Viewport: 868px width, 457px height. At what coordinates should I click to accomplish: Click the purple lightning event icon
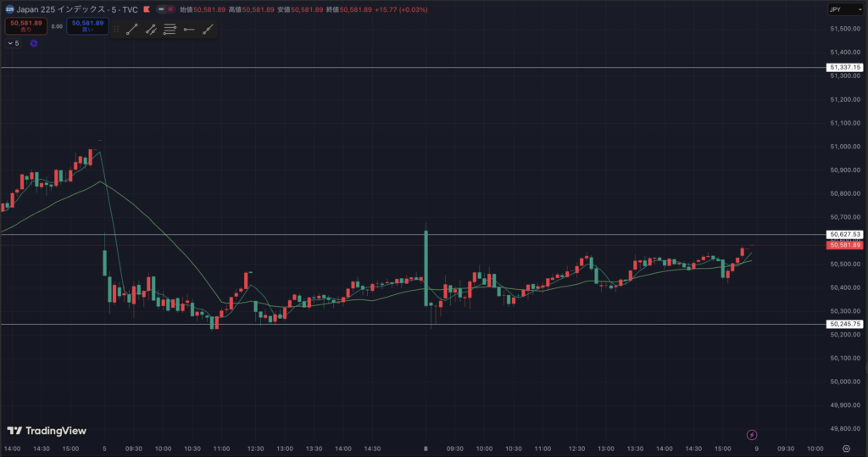tap(752, 435)
